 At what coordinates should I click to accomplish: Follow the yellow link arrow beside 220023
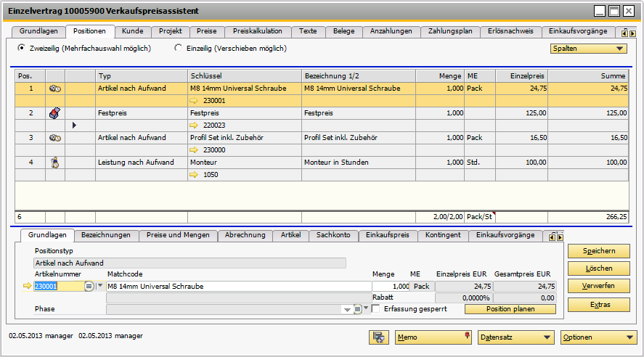[x=194, y=126]
